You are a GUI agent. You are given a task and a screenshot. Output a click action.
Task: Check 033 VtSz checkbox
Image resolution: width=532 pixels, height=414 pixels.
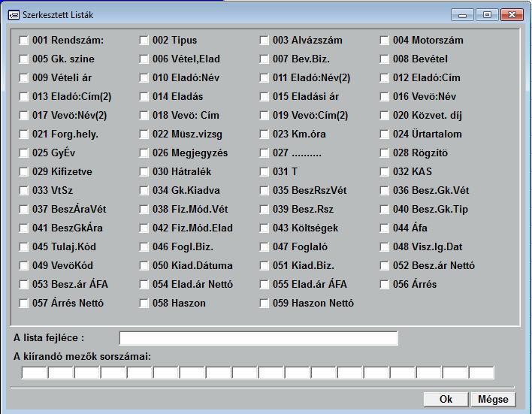pyautogui.click(x=24, y=190)
